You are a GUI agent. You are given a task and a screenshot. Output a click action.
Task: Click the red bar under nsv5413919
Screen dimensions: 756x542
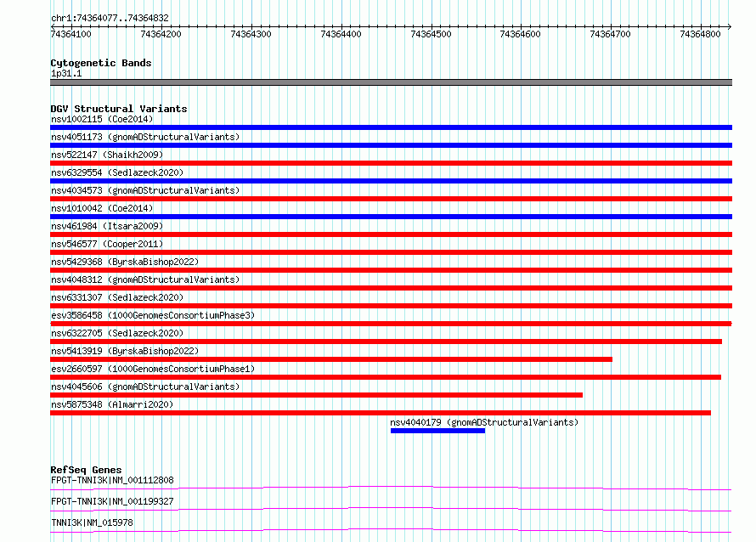pos(331,359)
